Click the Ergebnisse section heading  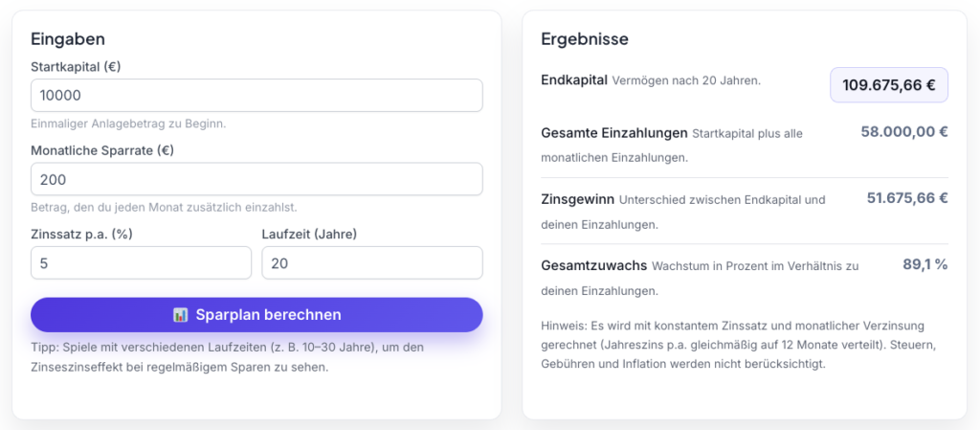tap(584, 39)
